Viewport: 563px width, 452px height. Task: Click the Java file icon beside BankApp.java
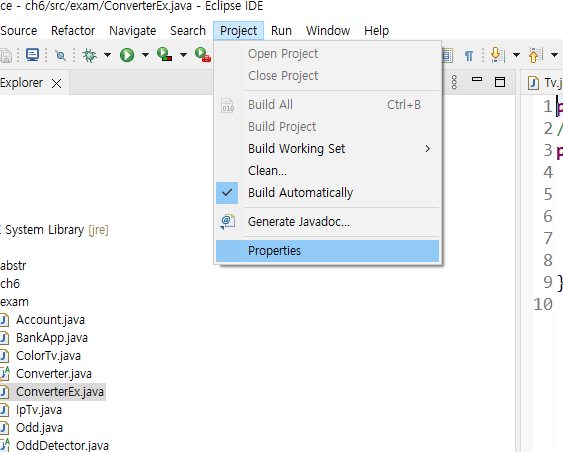4,338
